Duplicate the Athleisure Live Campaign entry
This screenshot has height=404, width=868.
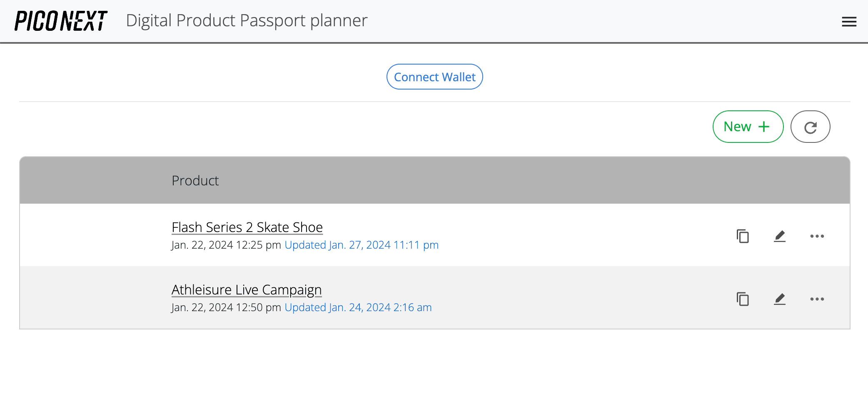click(x=743, y=299)
